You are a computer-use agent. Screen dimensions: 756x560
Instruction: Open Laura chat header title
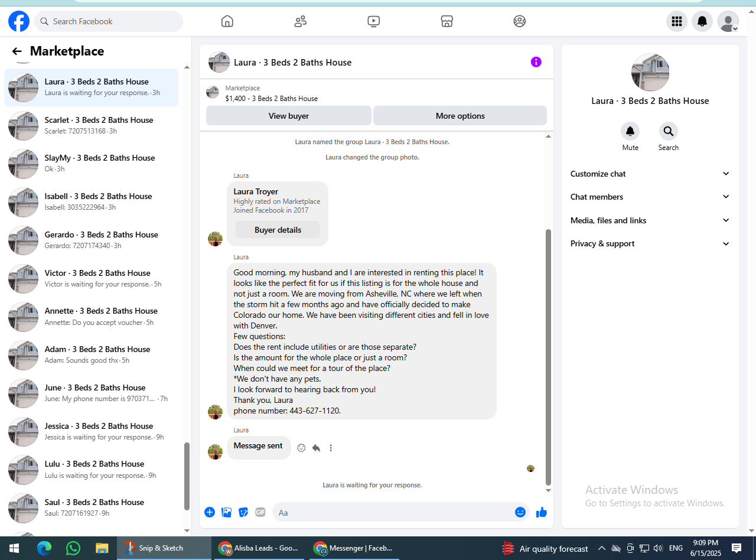[x=292, y=62]
